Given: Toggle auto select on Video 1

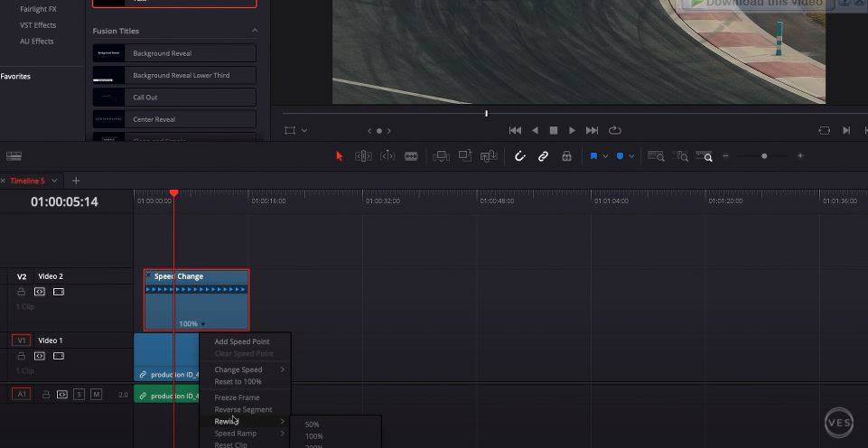Looking at the screenshot, I should point(40,356).
